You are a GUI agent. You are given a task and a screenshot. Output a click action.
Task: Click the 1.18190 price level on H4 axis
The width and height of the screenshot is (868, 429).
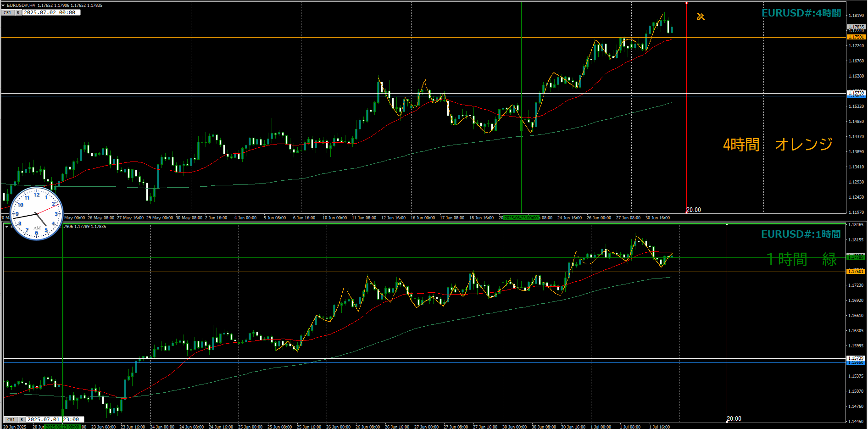click(856, 15)
